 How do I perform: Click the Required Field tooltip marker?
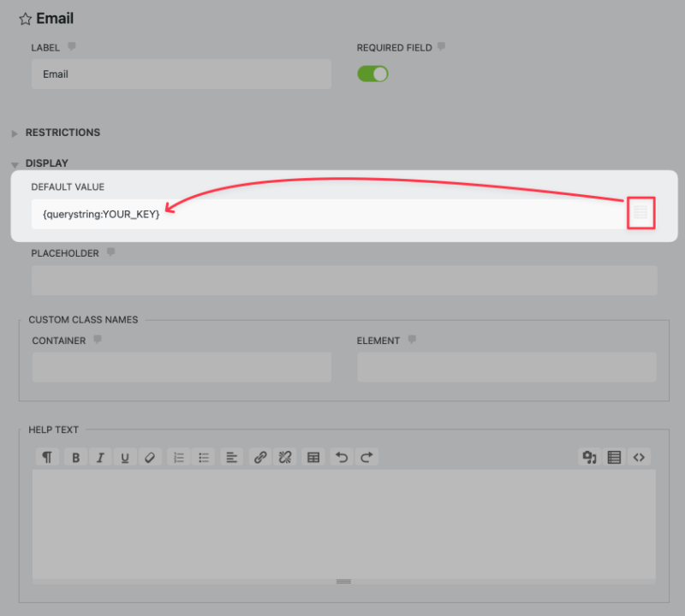coord(440,47)
